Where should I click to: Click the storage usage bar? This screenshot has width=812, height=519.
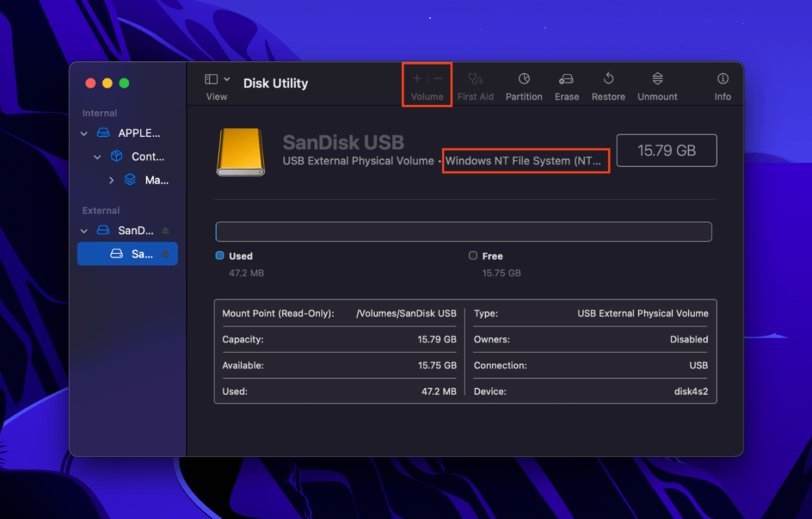[464, 231]
